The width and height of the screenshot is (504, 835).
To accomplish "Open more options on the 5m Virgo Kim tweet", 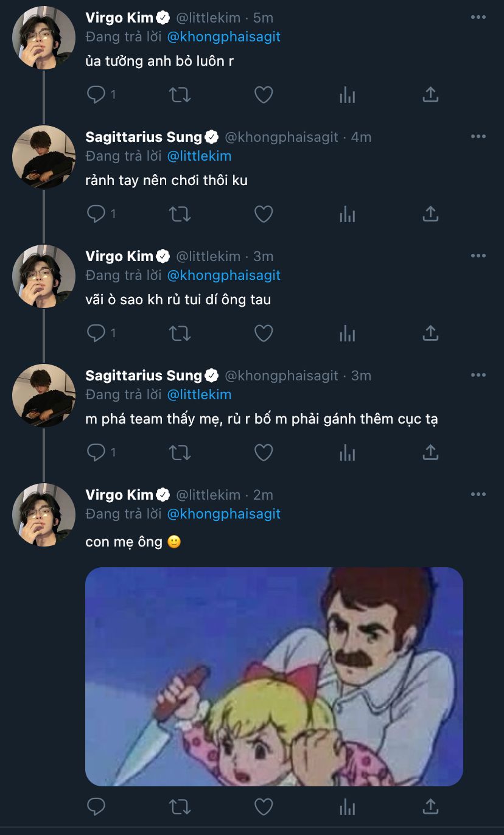I will pyautogui.click(x=478, y=17).
